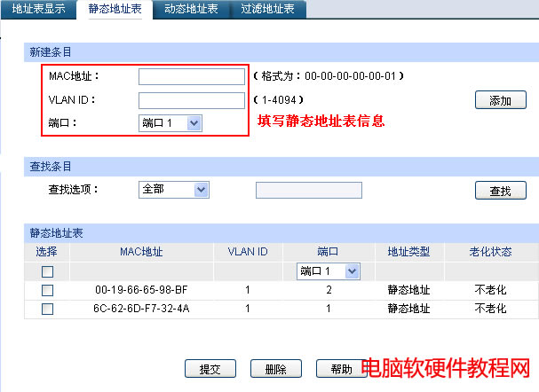The width and height of the screenshot is (539, 392).
Task: Expand the 端口 filter dropdown in table
Action: point(328,270)
